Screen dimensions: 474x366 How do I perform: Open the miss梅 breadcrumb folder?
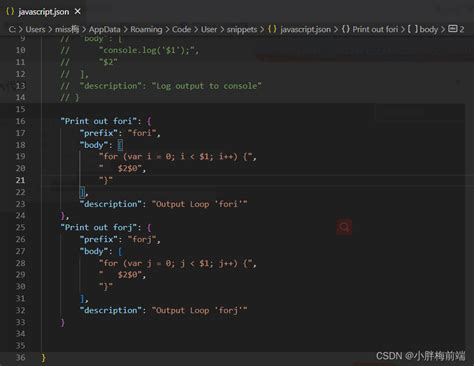[x=67, y=29]
